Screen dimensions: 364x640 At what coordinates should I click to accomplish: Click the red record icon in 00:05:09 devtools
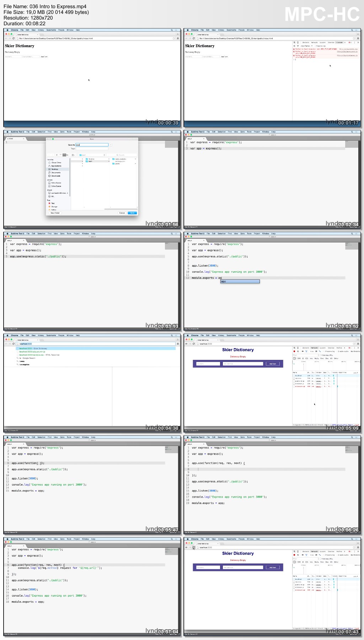point(294,351)
